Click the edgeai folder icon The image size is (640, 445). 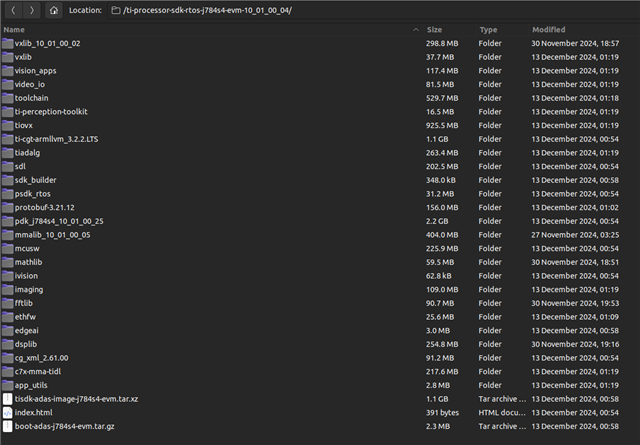tap(8, 330)
